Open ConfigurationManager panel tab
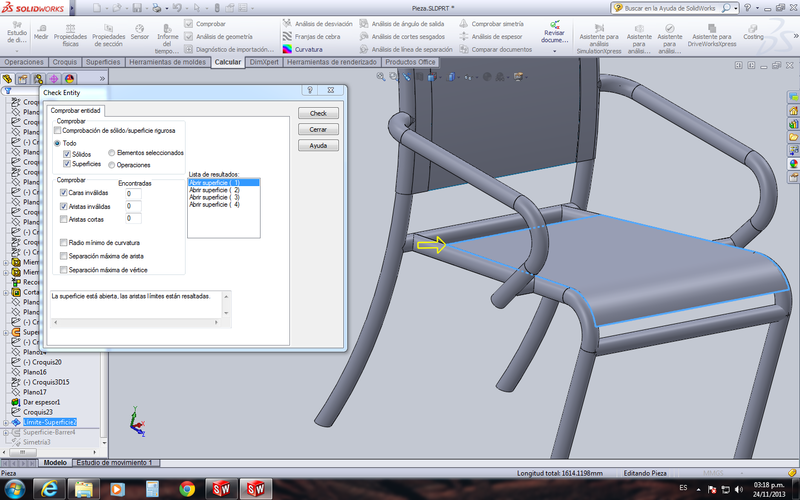 point(38,79)
